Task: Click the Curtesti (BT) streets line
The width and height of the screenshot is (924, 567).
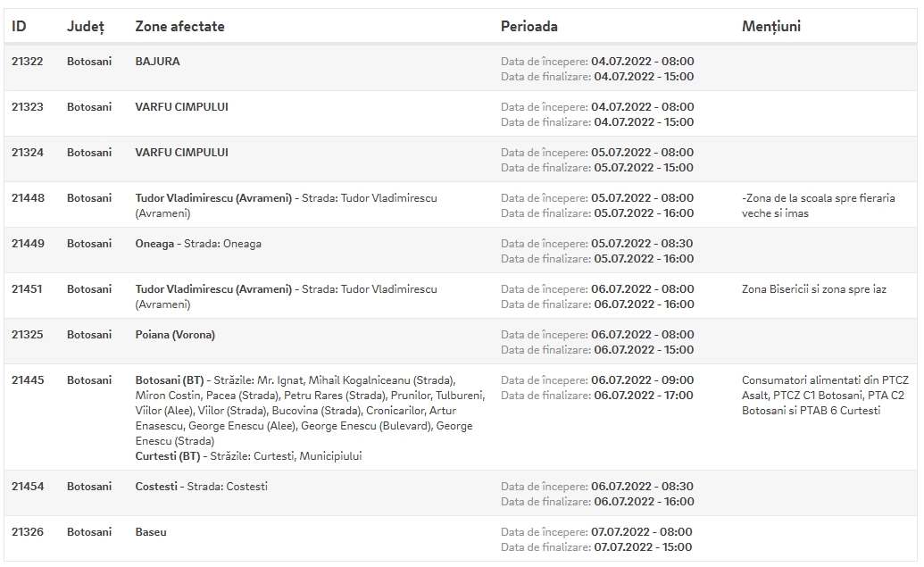Action: (x=248, y=456)
